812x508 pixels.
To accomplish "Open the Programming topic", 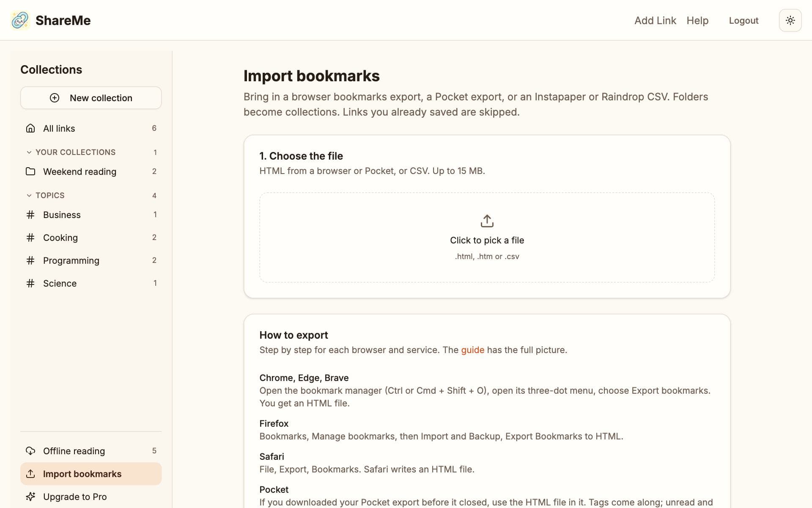I will pyautogui.click(x=91, y=260).
